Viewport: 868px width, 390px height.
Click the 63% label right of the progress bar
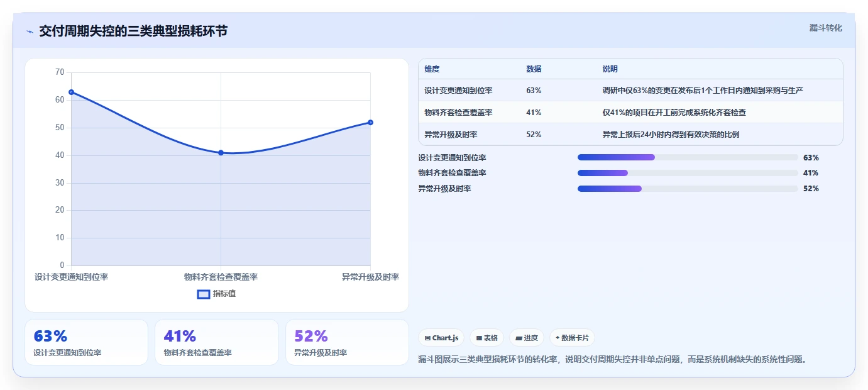click(x=811, y=158)
